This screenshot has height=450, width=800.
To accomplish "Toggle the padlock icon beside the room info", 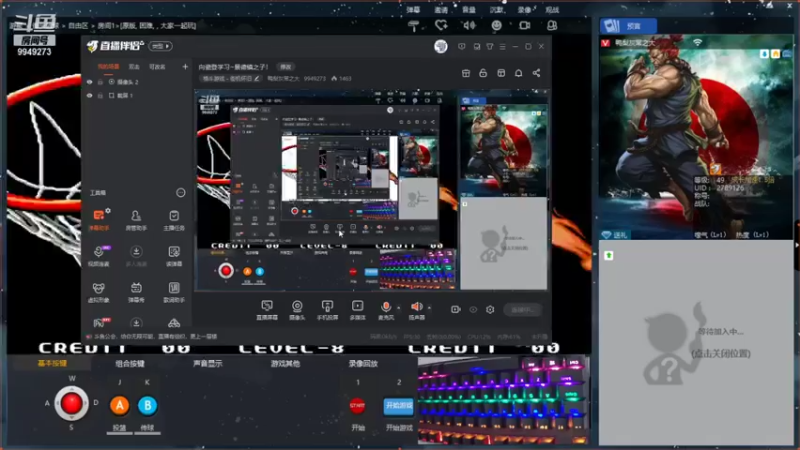I will point(483,73).
